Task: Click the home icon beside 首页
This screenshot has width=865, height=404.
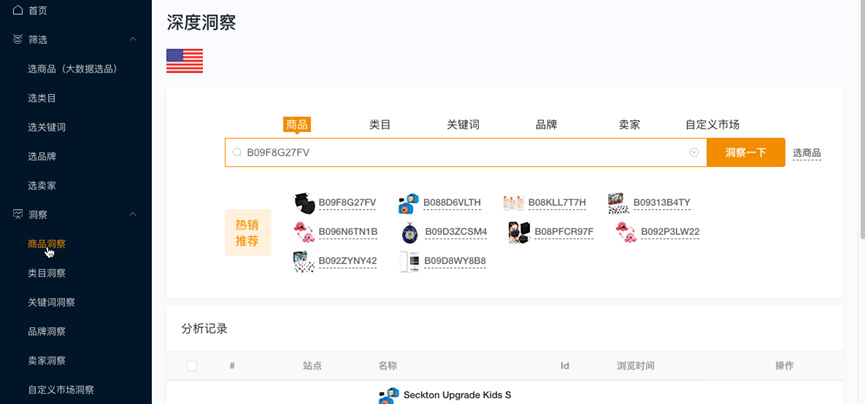Action: pos(18,10)
